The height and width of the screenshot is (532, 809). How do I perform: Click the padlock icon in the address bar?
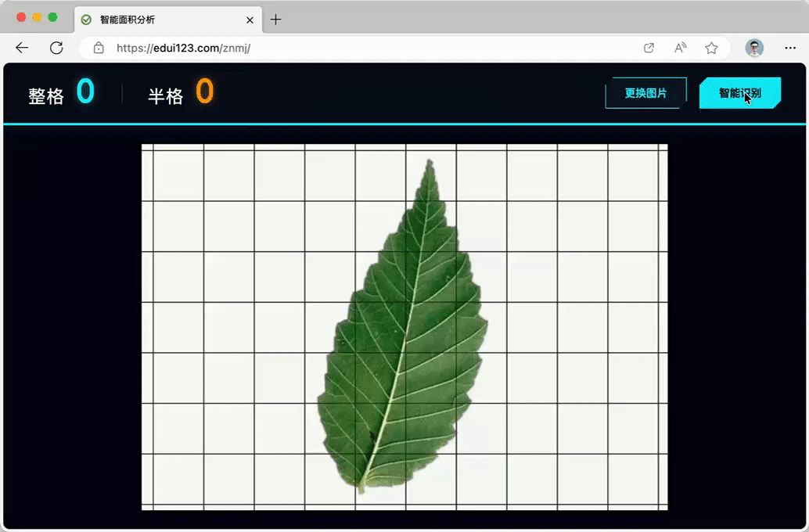[x=99, y=47]
